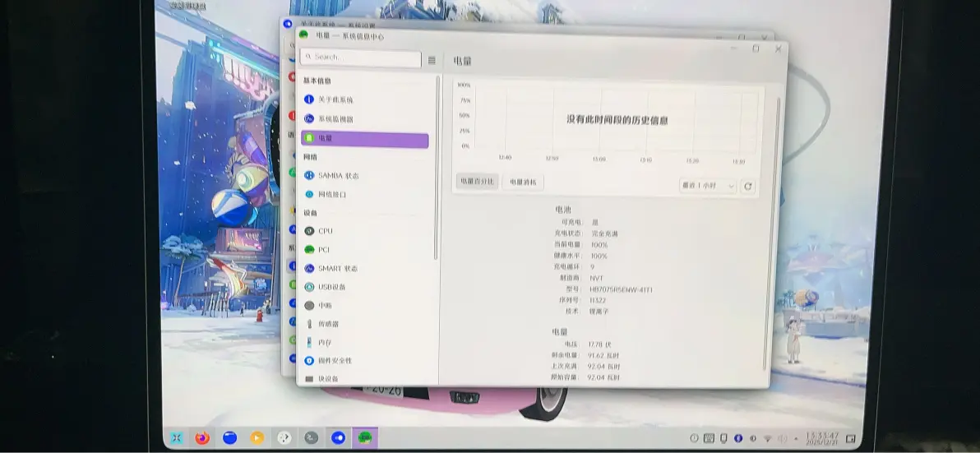The height and width of the screenshot is (453, 980).
Task: Open 系统监视器 in the sidebar
Action: [366, 118]
